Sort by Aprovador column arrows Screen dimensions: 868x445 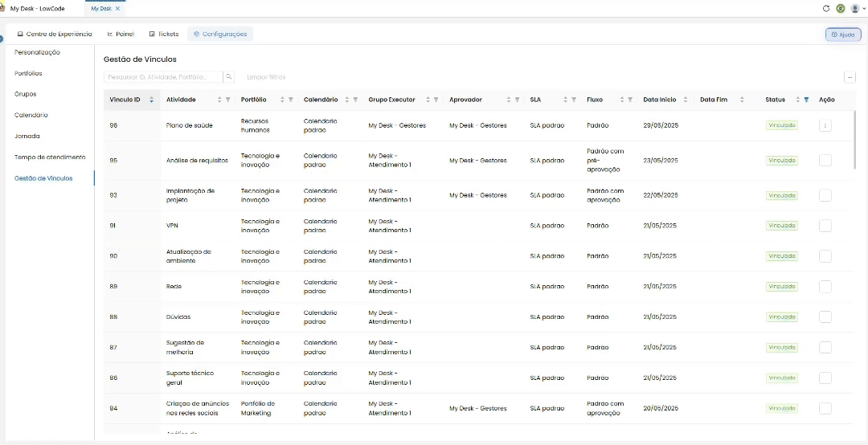point(509,100)
